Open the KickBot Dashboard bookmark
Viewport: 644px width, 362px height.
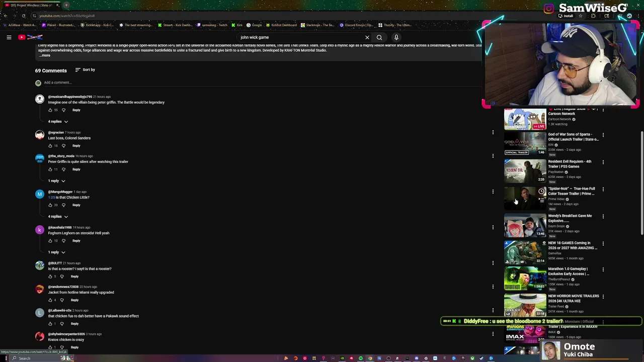[281, 25]
